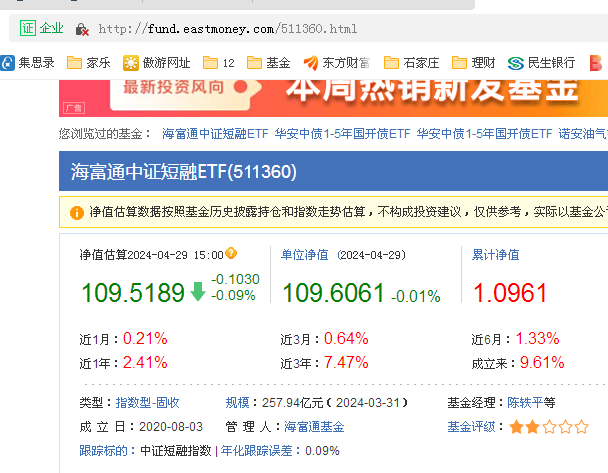Click the unit net value 109.6061
The image size is (608, 473).
[x=333, y=292]
